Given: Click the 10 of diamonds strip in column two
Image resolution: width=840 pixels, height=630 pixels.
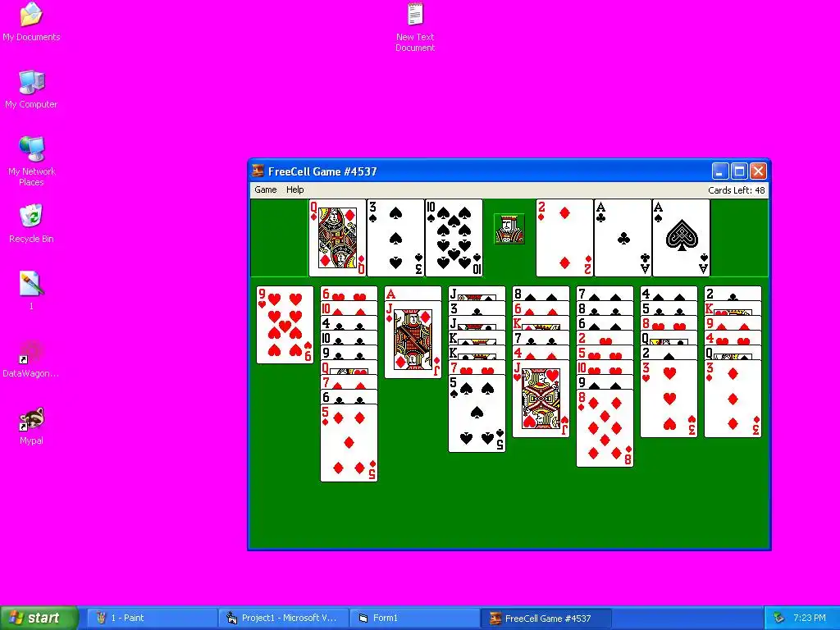Looking at the screenshot, I should click(x=349, y=308).
